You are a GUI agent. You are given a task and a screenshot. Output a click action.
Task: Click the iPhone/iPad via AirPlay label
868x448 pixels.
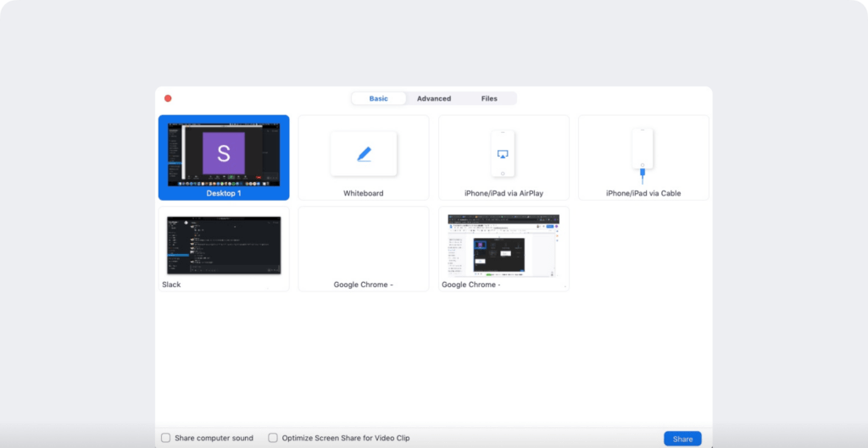[504, 194]
